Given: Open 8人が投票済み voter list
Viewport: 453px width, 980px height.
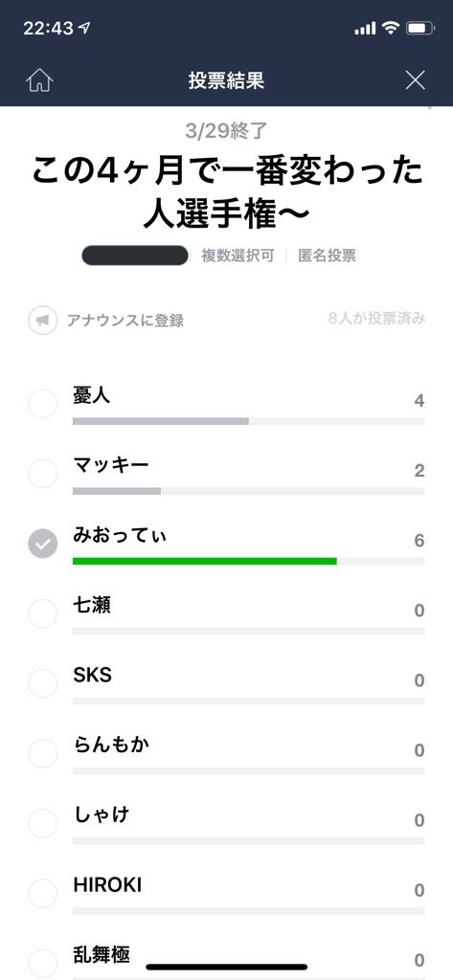Looking at the screenshot, I should [376, 319].
